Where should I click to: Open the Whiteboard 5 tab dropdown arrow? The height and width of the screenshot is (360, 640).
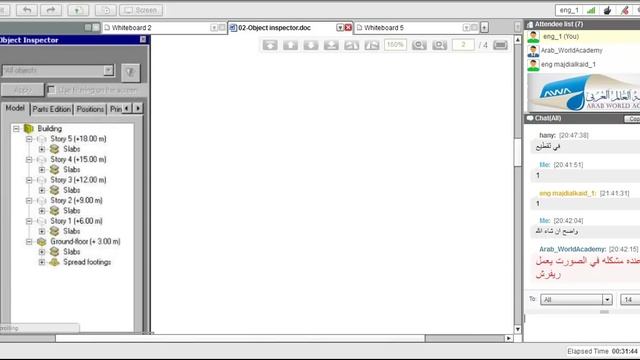466,28
